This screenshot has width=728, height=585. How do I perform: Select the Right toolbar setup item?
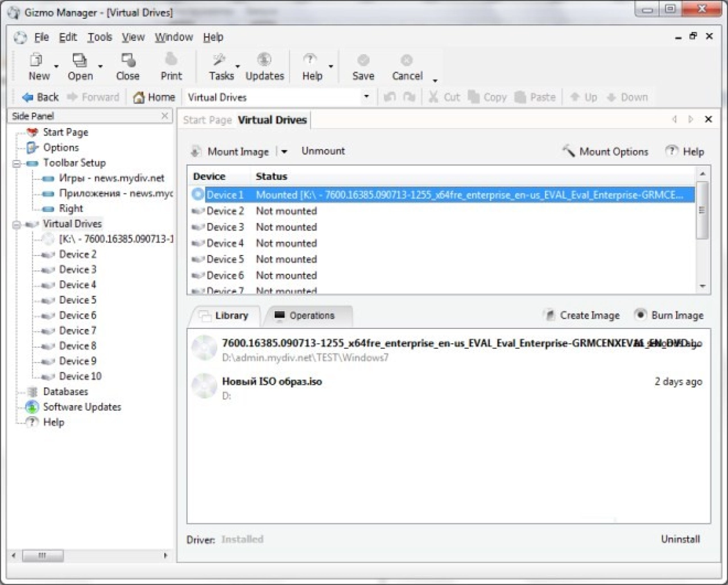point(71,208)
